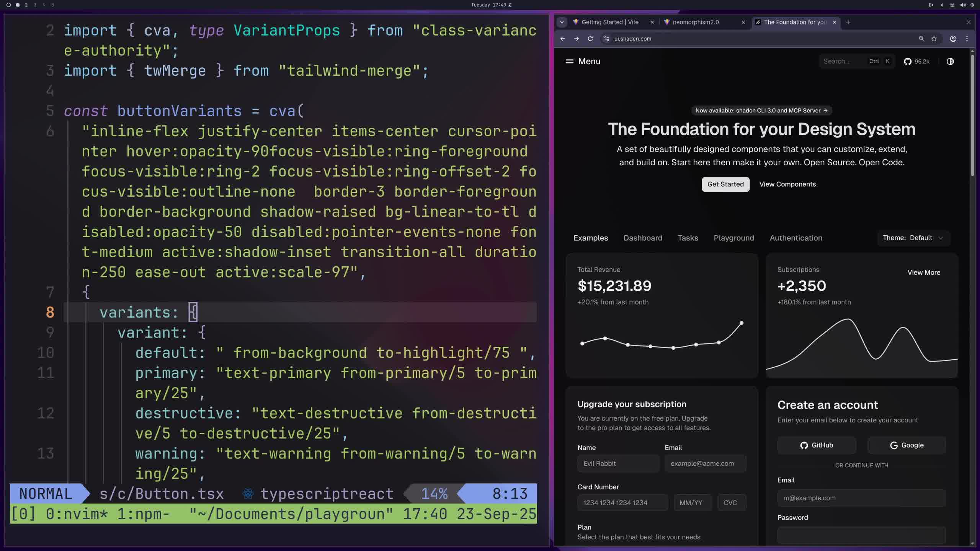Viewport: 980px width, 551px height.
Task: Click the zoom magnifier in address bar
Action: coord(921,39)
